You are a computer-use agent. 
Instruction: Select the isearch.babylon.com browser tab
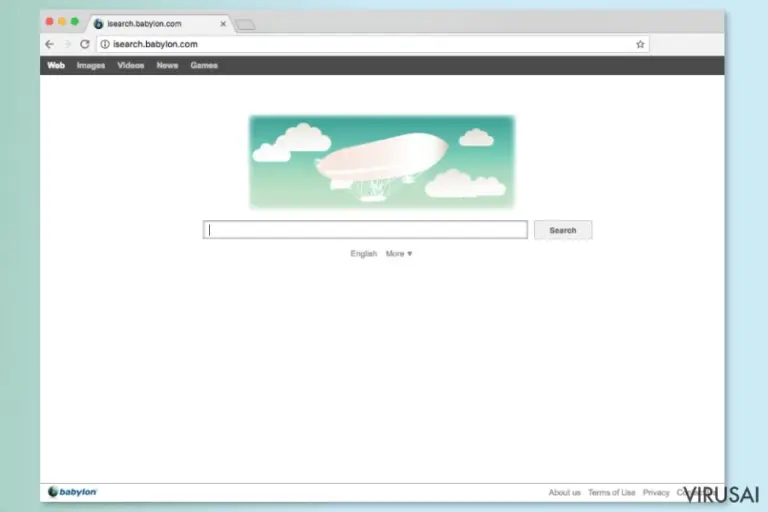(x=159, y=24)
